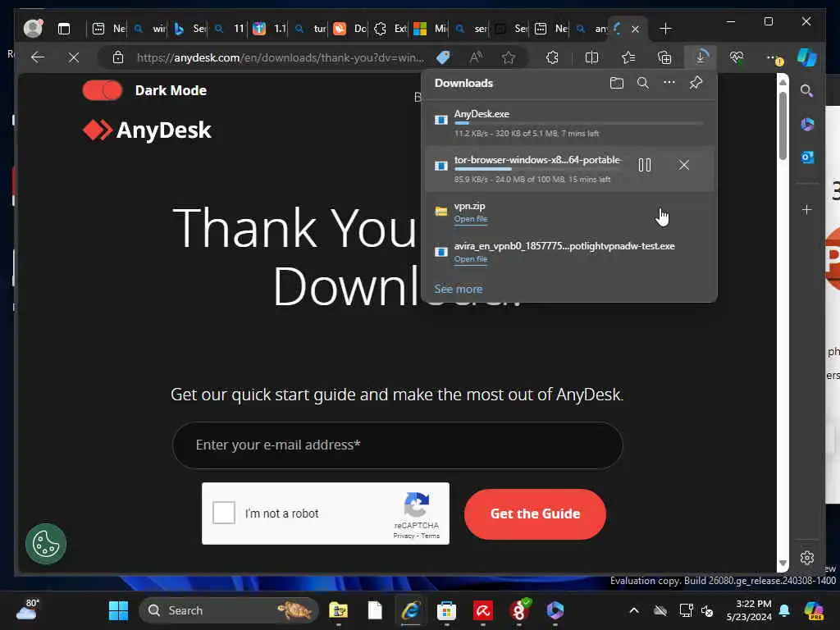The height and width of the screenshot is (630, 840).
Task: Open Favorites list icon
Action: (628, 57)
